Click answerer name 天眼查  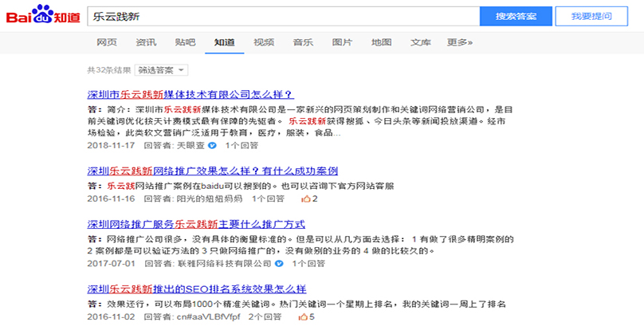(x=190, y=146)
